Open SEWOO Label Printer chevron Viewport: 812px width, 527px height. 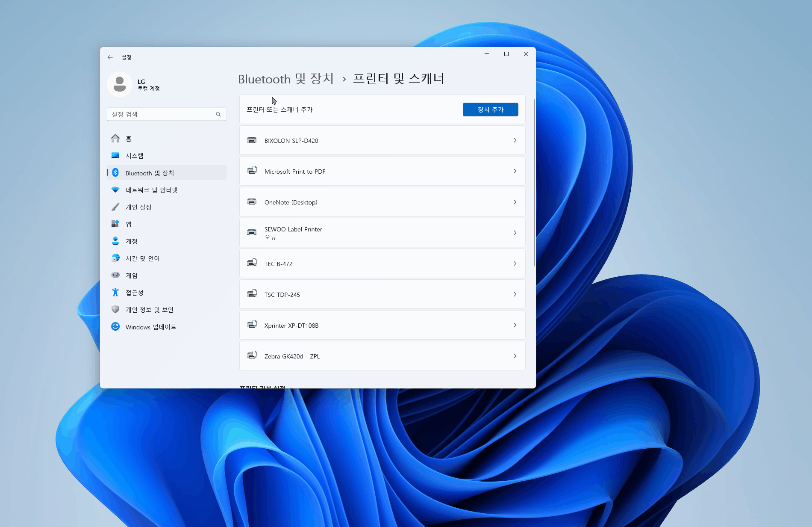pyautogui.click(x=515, y=233)
